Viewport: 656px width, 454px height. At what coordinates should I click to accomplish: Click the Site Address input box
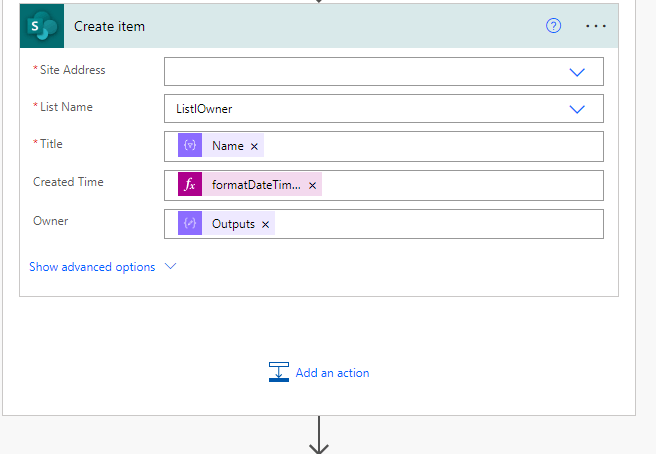point(384,72)
